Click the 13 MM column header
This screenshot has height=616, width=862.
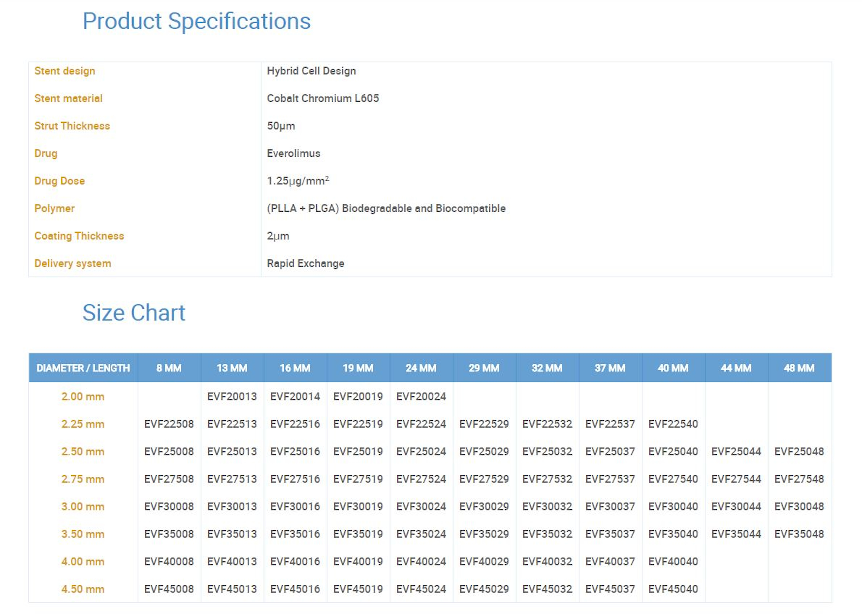click(x=232, y=368)
